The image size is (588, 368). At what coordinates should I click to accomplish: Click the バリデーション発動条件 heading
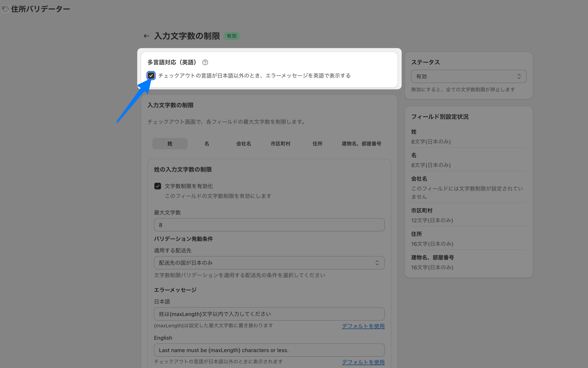[x=183, y=239]
